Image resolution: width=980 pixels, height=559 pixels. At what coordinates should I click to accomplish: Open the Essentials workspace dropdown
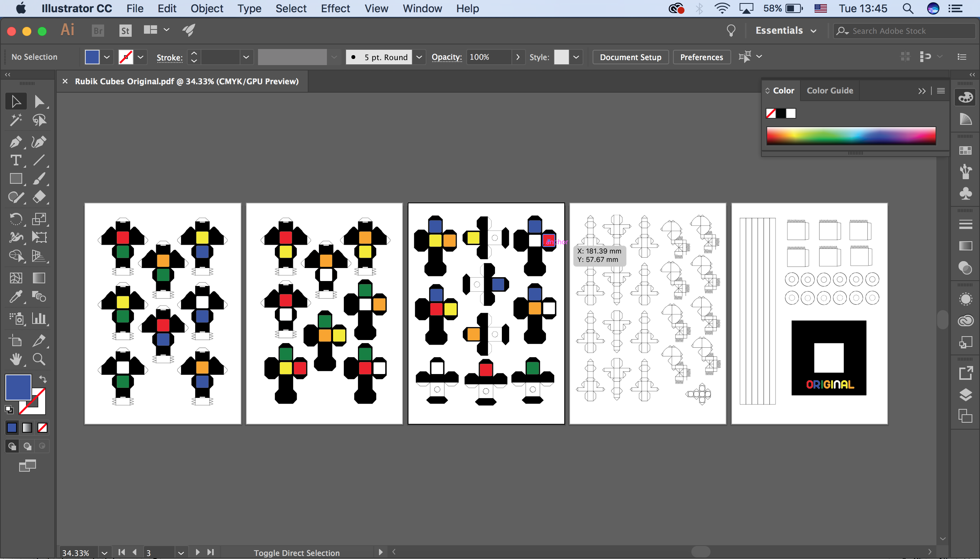coord(786,31)
